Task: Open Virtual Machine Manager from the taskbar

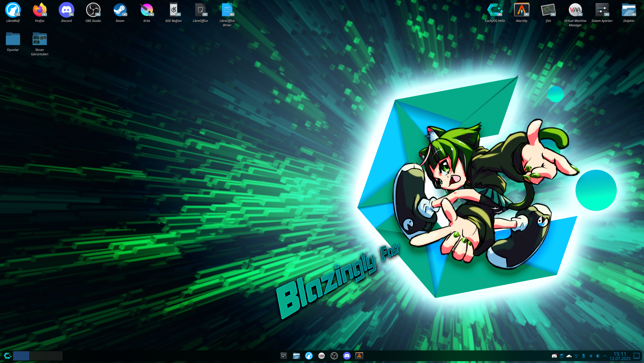Action: (x=321, y=355)
